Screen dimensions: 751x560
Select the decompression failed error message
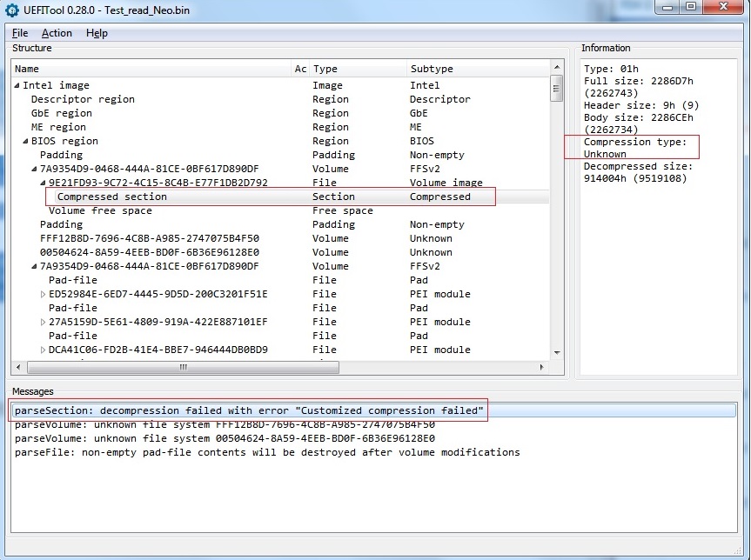249,410
